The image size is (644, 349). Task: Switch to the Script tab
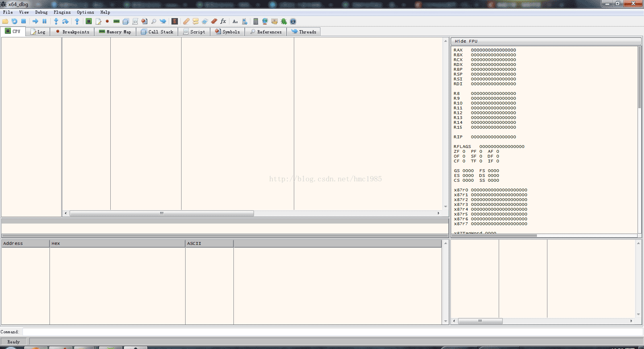[x=194, y=32]
